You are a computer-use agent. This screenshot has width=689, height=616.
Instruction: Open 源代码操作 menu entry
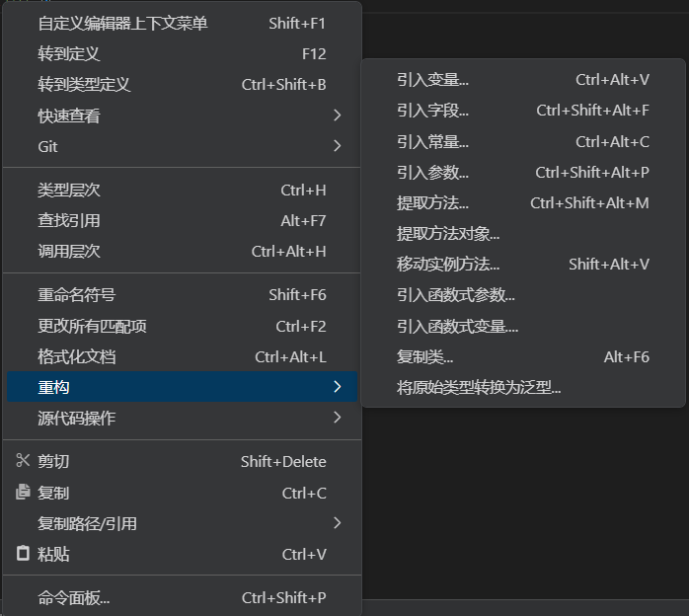point(182,418)
